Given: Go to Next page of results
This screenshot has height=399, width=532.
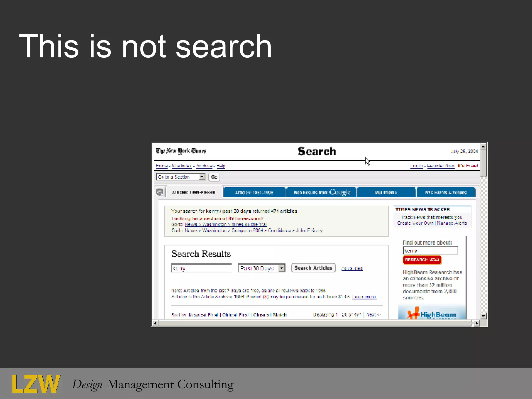Looking at the screenshot, I should coord(373,315).
